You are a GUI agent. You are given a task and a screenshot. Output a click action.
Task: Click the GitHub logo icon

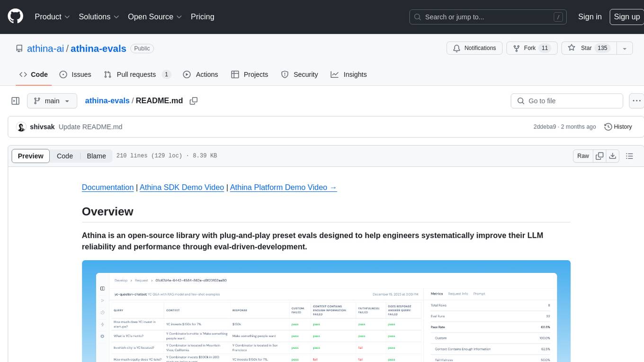tap(15, 17)
